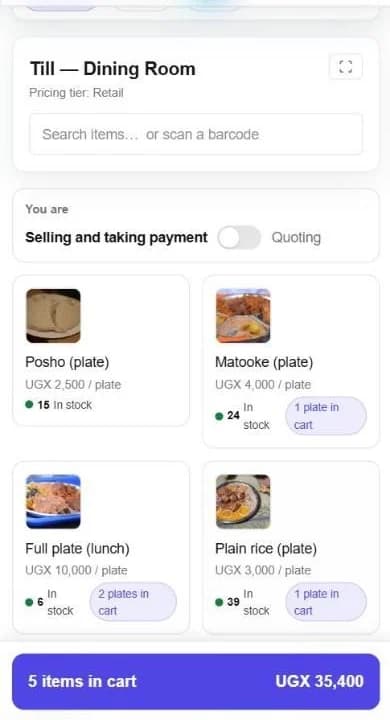Select Selling and taking payment label

(116, 237)
